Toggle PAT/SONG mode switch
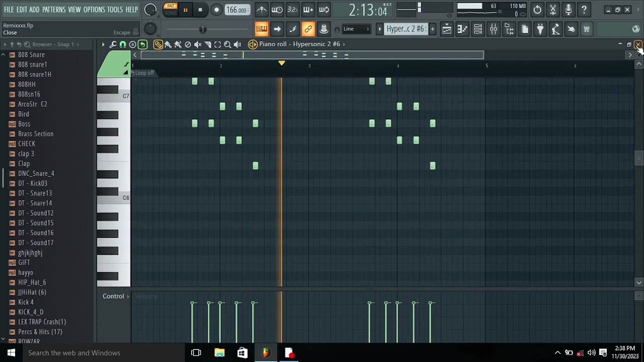644x362 pixels. pyautogui.click(x=171, y=10)
